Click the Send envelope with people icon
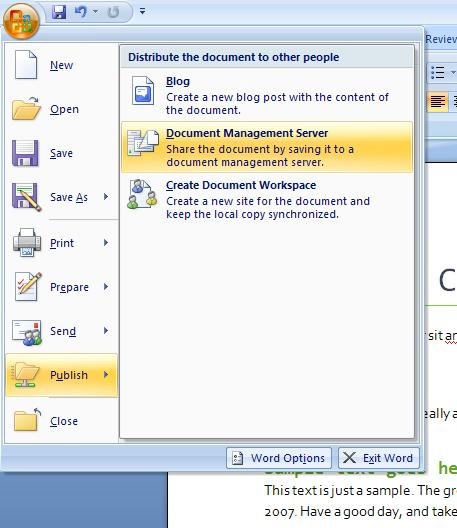Image resolution: width=457 pixels, height=528 pixels. pos(27,332)
